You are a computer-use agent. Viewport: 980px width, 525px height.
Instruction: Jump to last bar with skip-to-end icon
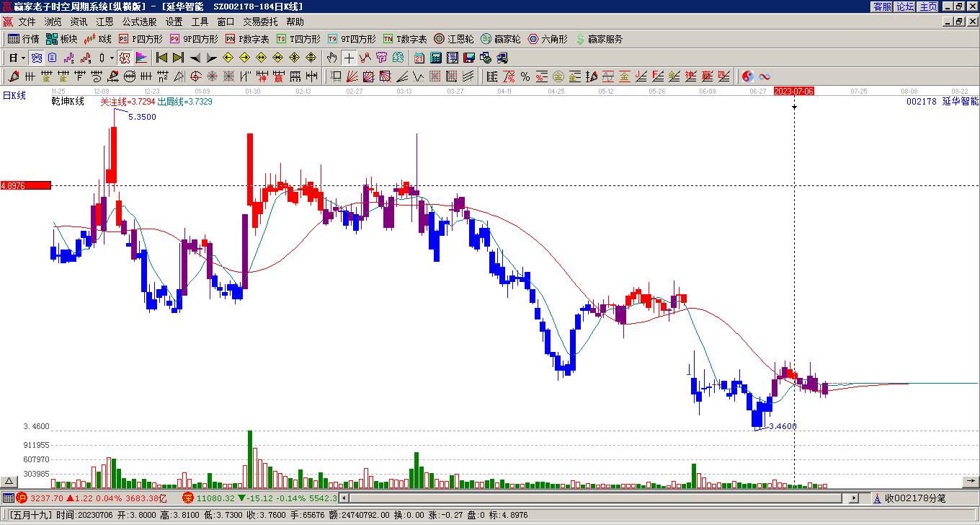(178, 58)
